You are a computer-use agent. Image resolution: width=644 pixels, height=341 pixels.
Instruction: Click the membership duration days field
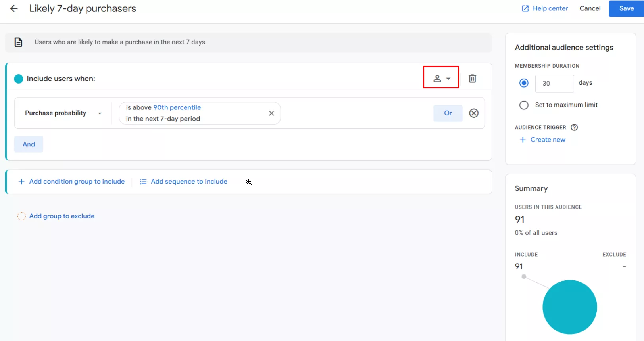click(x=554, y=83)
